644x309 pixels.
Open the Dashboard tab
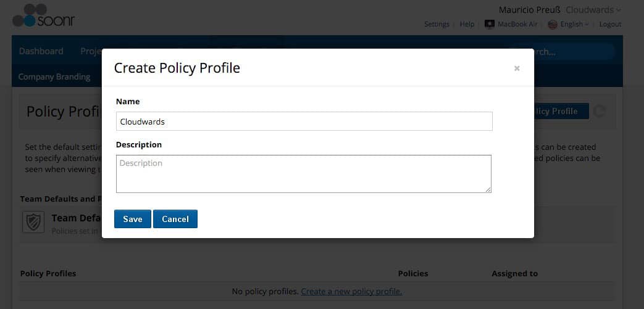pos(41,51)
